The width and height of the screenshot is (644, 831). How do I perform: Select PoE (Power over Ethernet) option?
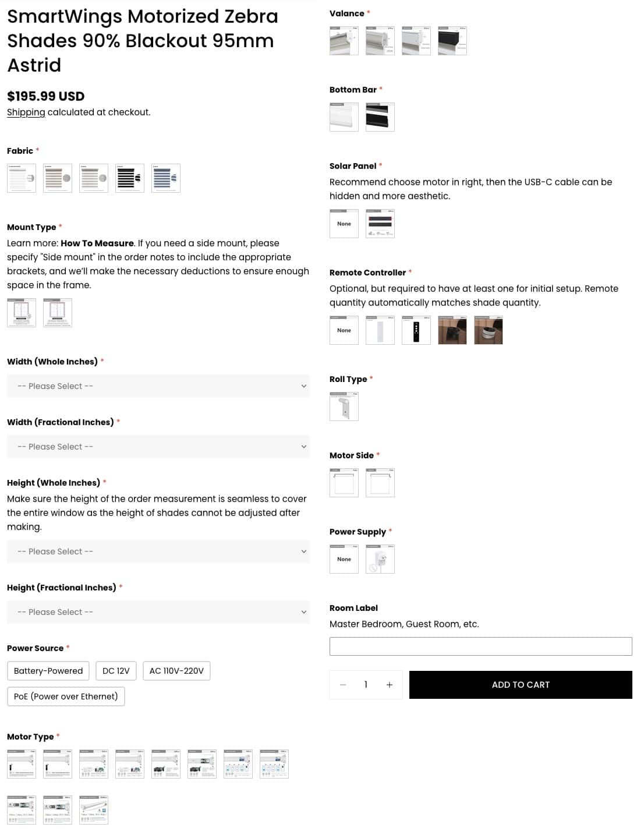coord(66,696)
